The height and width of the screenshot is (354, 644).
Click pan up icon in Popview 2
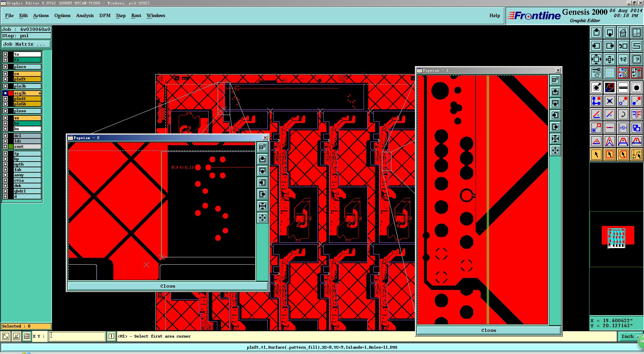click(263, 159)
